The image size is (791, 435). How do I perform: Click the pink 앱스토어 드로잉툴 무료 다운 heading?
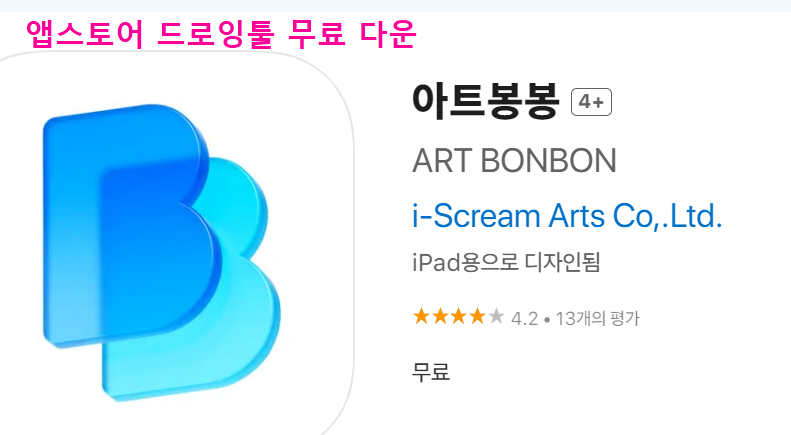[221, 34]
